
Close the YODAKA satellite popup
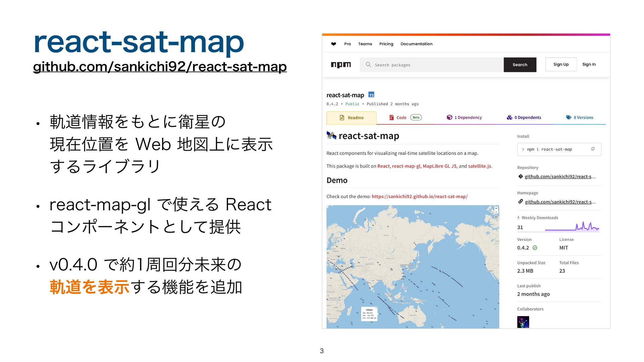(x=376, y=308)
